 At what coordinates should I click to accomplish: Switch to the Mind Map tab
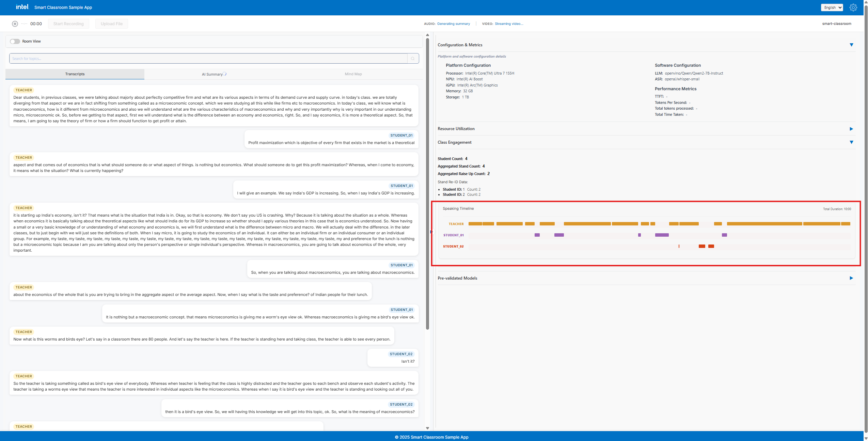click(353, 74)
